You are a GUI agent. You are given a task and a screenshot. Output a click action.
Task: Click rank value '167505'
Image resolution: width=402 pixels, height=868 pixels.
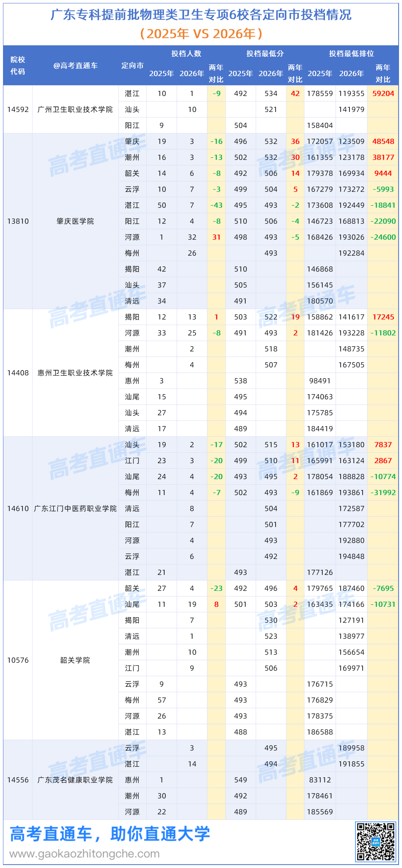[351, 365]
